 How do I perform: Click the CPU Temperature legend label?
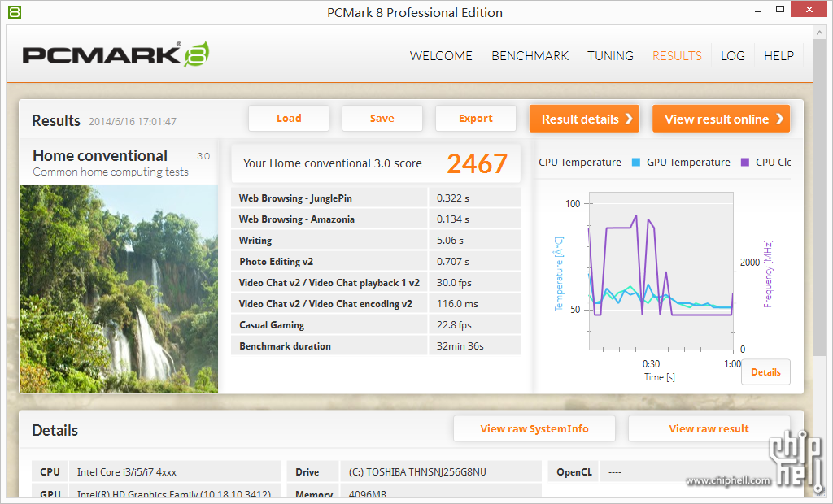tap(579, 163)
